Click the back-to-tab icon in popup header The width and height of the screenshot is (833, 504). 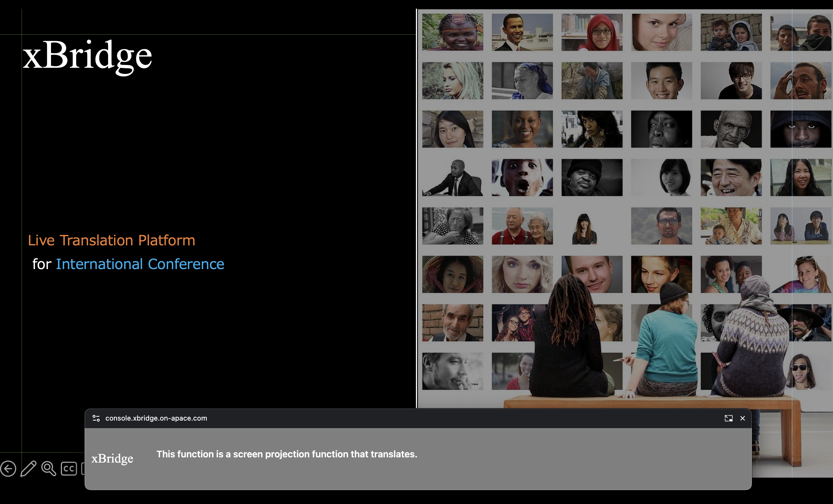(x=728, y=418)
